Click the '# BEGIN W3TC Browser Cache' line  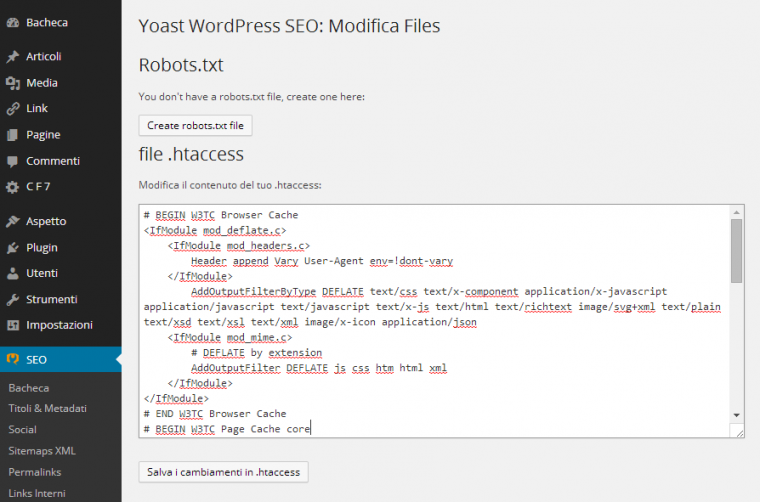(x=221, y=215)
